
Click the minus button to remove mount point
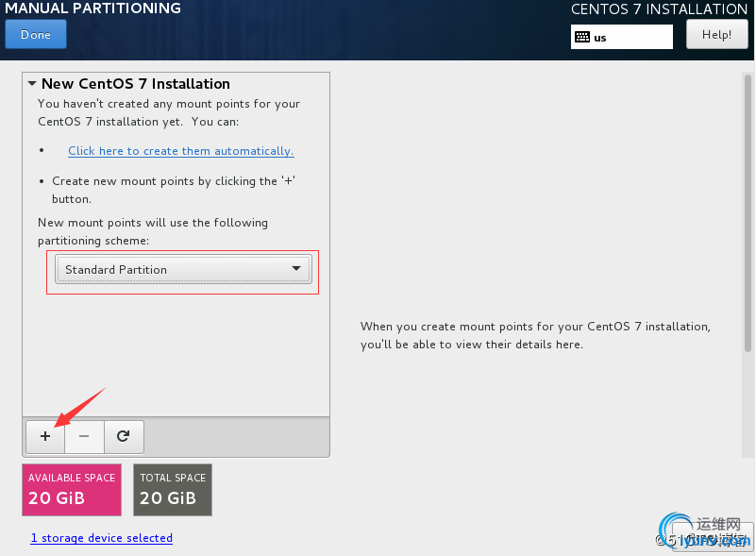[84, 436]
